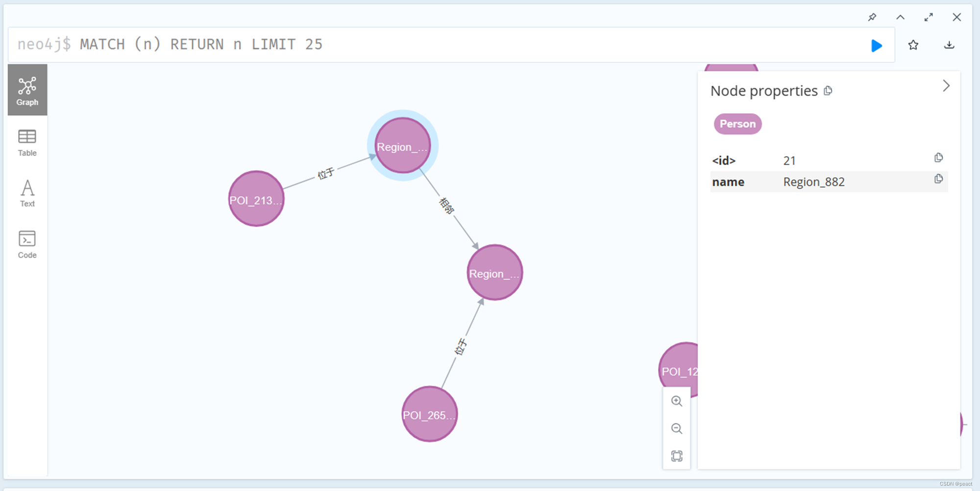Screen dimensions: 980x491
Task: Zoom in on the graph view
Action: (677, 401)
